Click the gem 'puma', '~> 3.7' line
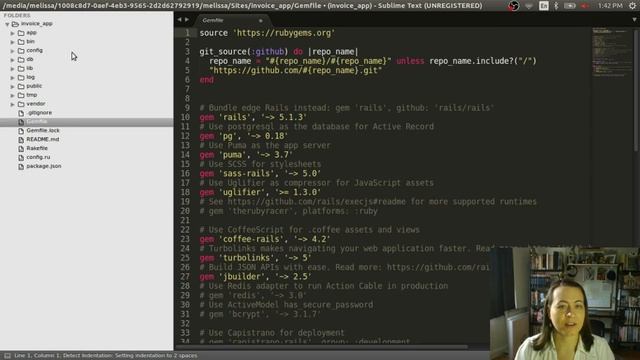This screenshot has width=640, height=360. pyautogui.click(x=246, y=155)
